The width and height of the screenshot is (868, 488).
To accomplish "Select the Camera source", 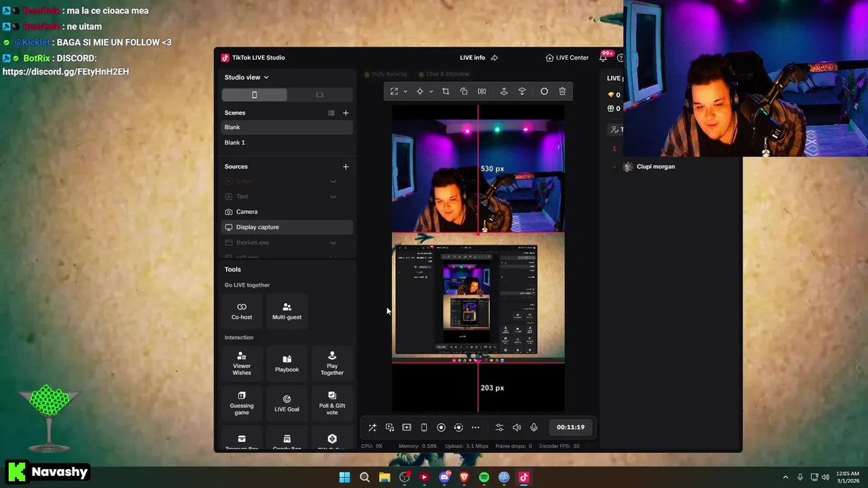I will [287, 212].
